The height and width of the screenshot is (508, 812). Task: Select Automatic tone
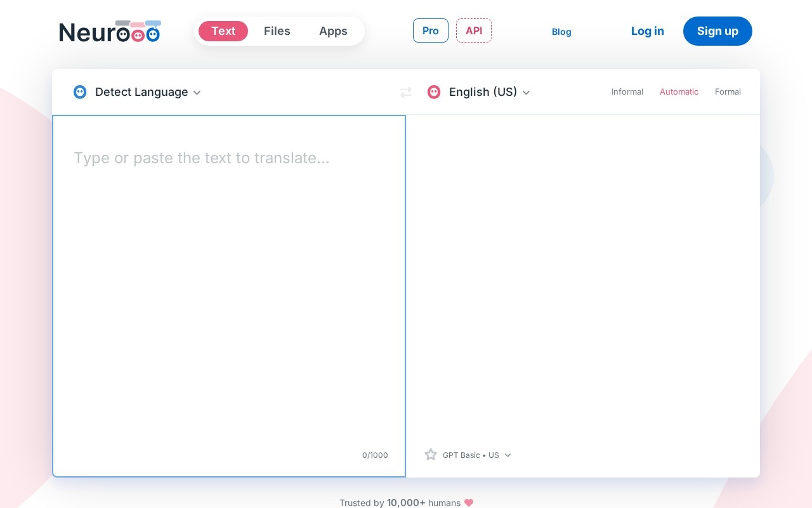[x=679, y=92]
